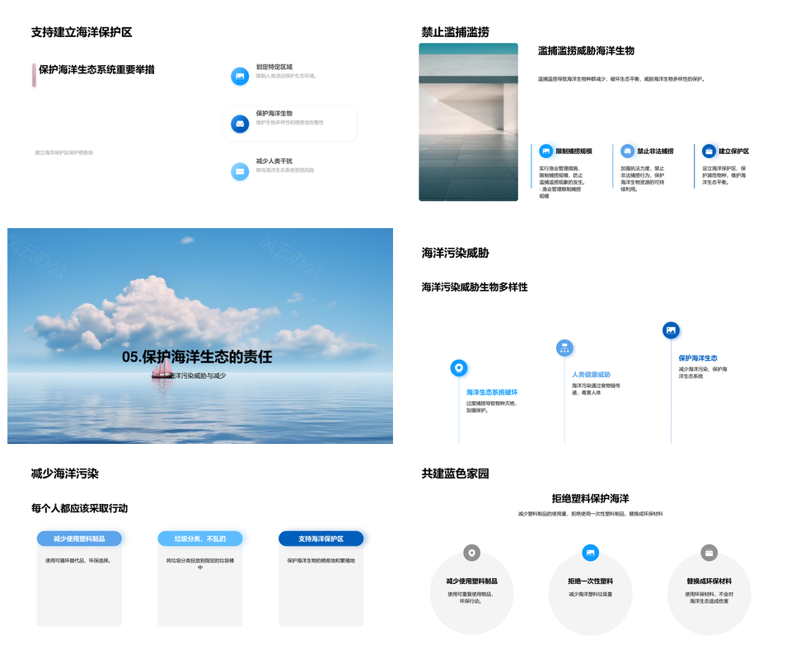
Task: Select the architectural photo on 禁止滥捕滥捞 slide
Action: (x=468, y=122)
